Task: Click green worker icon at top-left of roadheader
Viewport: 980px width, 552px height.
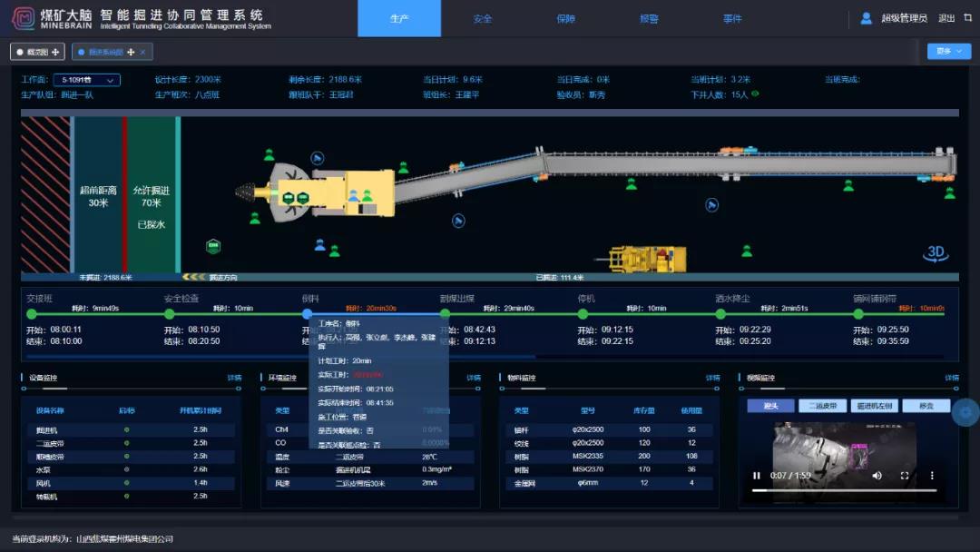Action: [x=269, y=155]
